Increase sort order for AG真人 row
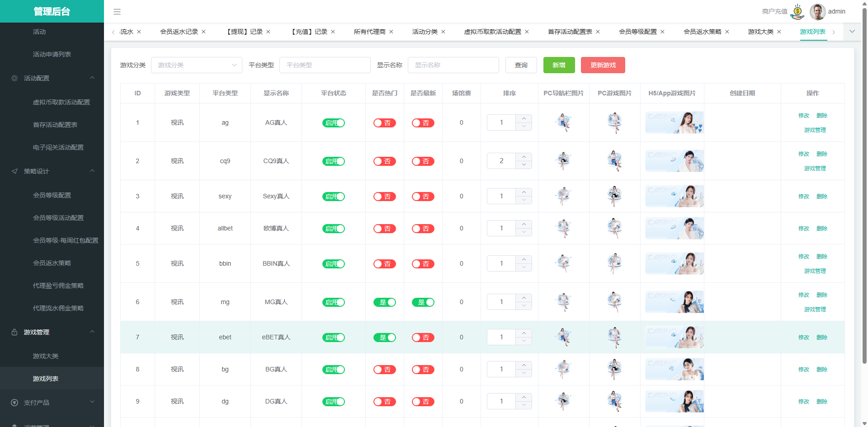 (524, 118)
